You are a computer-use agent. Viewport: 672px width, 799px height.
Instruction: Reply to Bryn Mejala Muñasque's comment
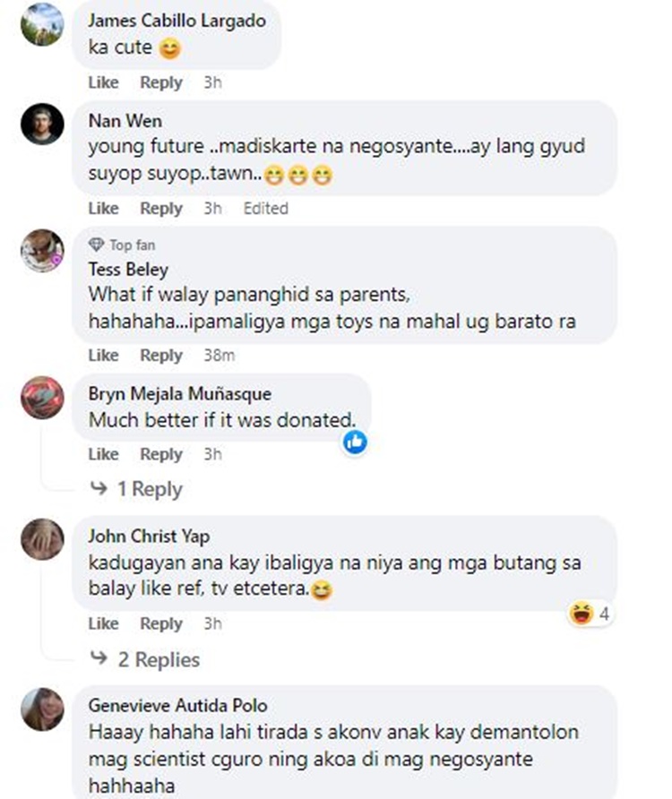(161, 454)
